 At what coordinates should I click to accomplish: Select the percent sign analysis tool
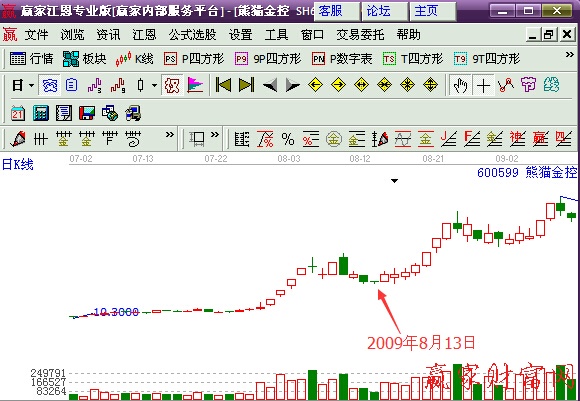[x=288, y=139]
